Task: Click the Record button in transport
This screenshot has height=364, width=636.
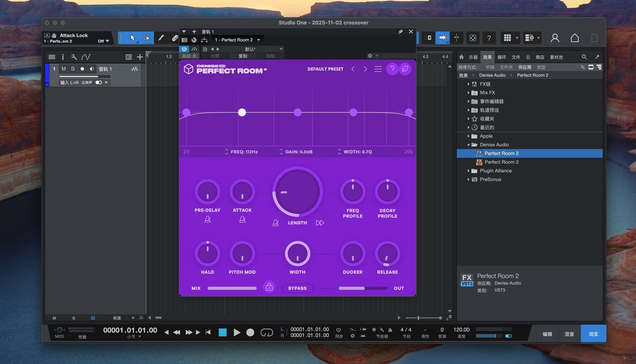Action: 250,333
